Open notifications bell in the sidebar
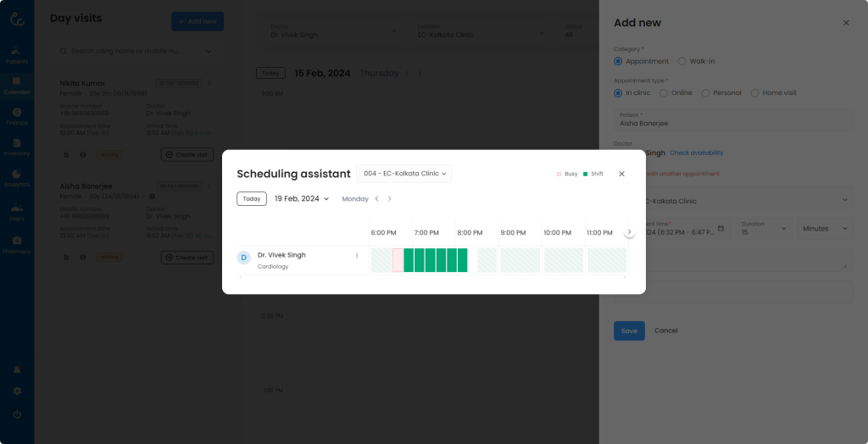The height and width of the screenshot is (444, 868). pyautogui.click(x=17, y=370)
